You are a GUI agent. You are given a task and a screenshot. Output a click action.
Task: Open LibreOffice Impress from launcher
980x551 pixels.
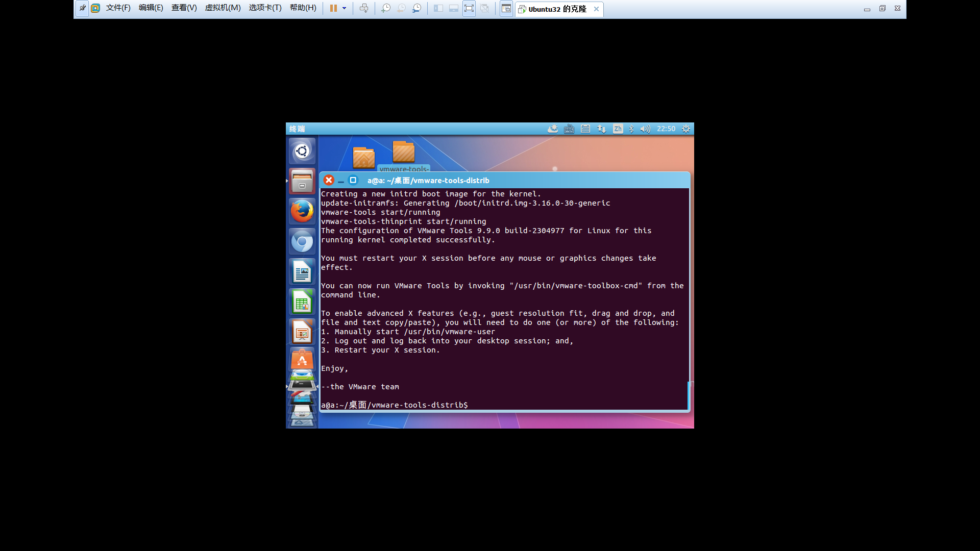[x=302, y=332]
